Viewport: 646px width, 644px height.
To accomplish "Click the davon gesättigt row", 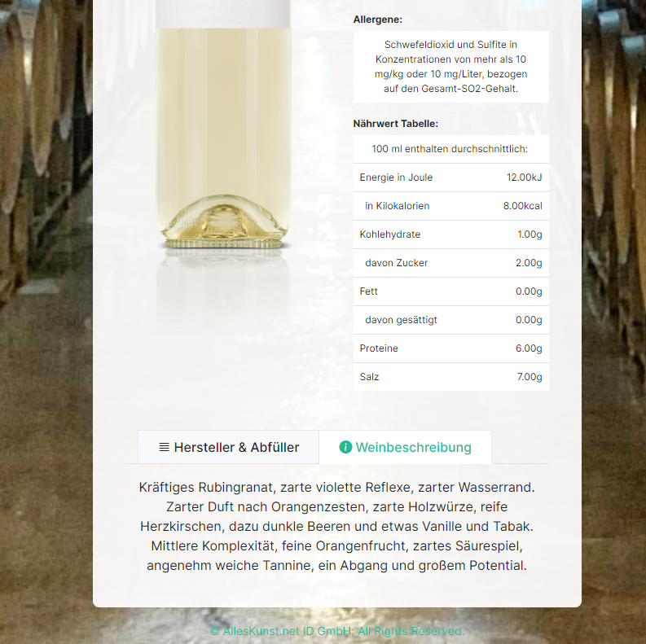I will (450, 320).
